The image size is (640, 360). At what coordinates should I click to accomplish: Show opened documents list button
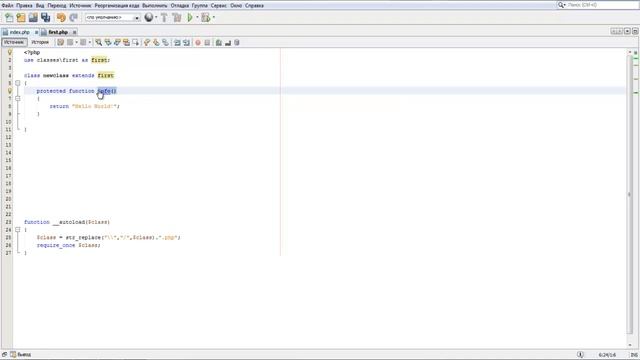coord(627,31)
